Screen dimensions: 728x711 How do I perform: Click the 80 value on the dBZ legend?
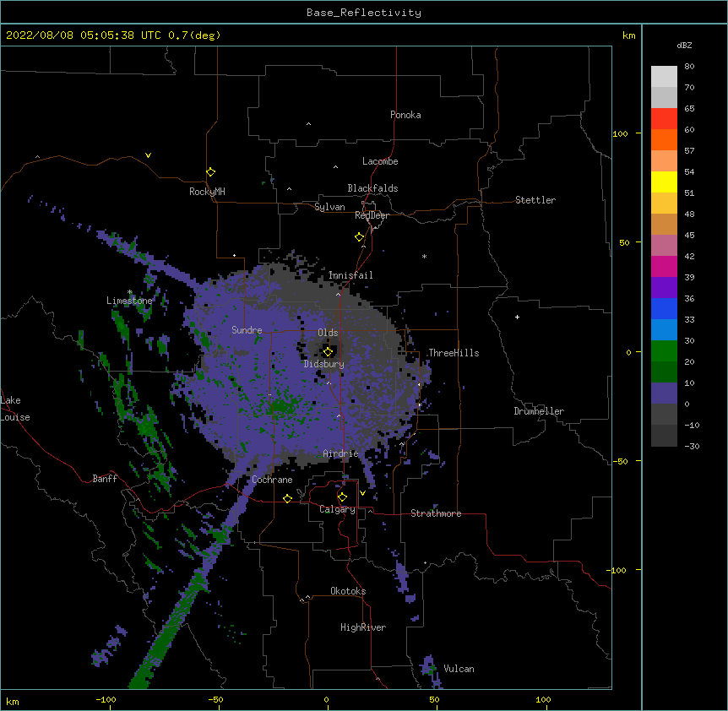[x=689, y=67]
